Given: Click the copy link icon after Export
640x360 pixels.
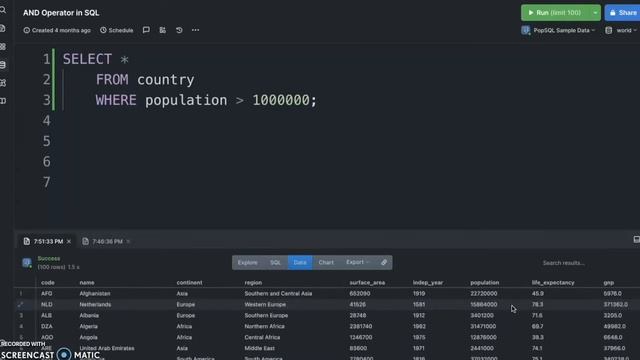Looking at the screenshot, I should click(x=384, y=262).
